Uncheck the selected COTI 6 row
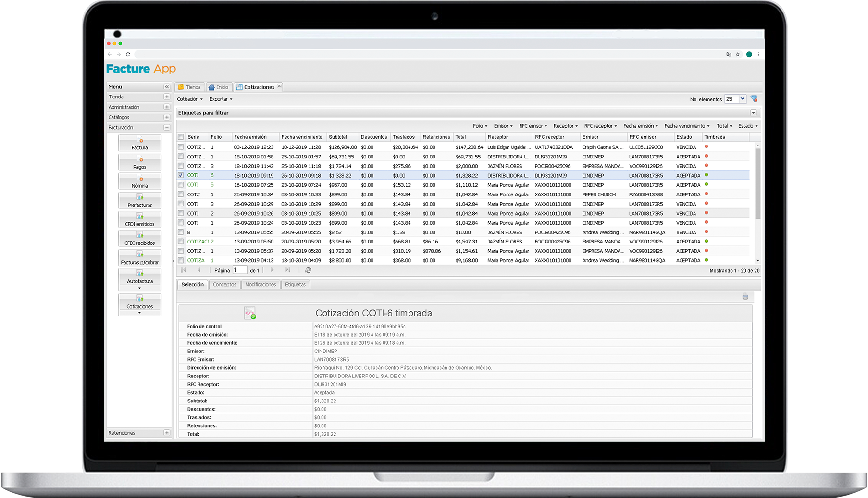 tap(181, 176)
